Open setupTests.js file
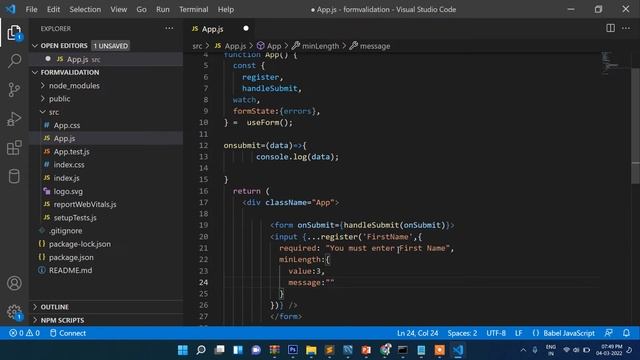This screenshot has height=360, width=640. pyautogui.click(x=106, y=218)
